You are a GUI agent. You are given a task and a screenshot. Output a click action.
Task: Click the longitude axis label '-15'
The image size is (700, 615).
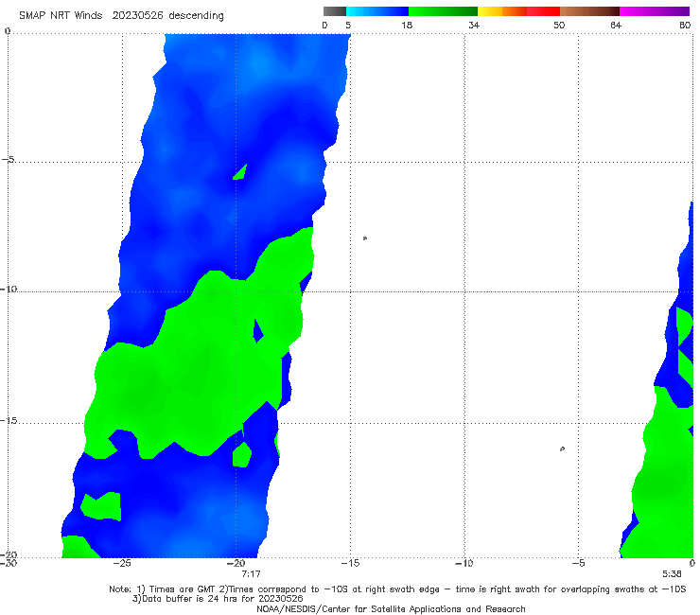tap(350, 563)
